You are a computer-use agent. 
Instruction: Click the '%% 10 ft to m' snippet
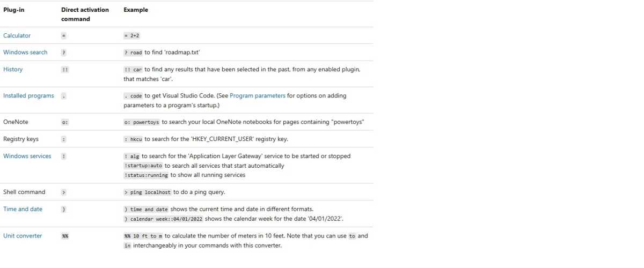click(143, 236)
